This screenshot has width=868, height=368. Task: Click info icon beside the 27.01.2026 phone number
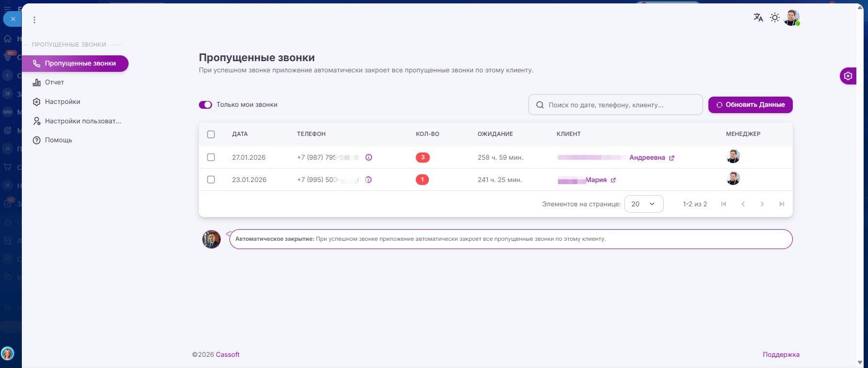(x=369, y=157)
